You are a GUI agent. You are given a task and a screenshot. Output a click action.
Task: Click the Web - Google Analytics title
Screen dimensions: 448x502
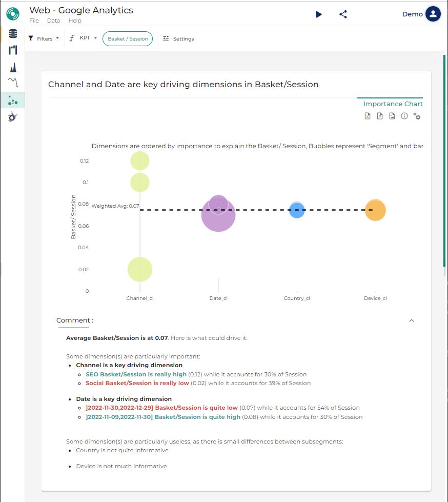coord(82,10)
